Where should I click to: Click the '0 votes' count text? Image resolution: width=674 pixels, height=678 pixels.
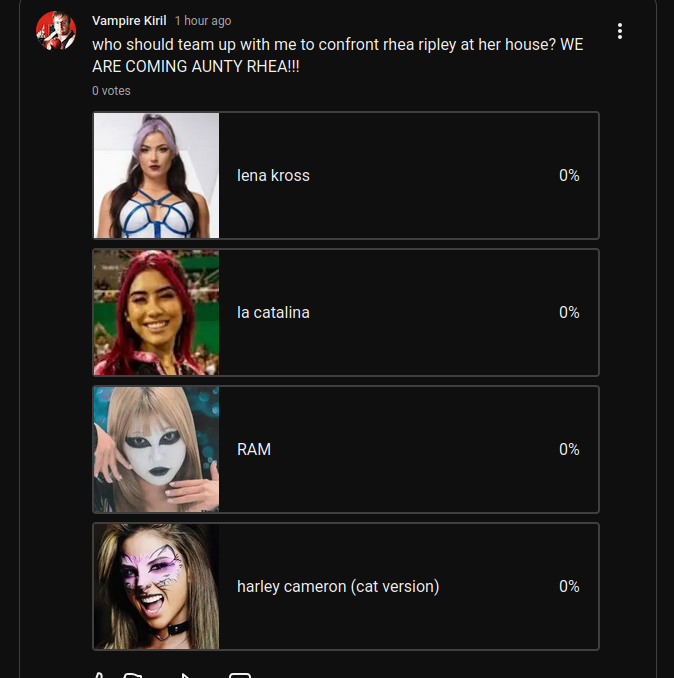[x=111, y=91]
